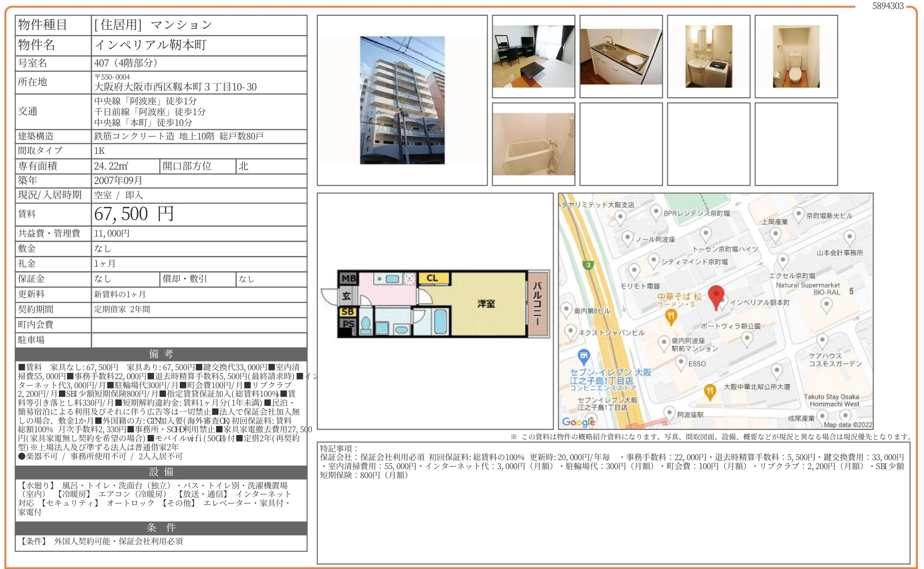Open the bathtub photo
The width and height of the screenshot is (924, 569).
point(533,144)
